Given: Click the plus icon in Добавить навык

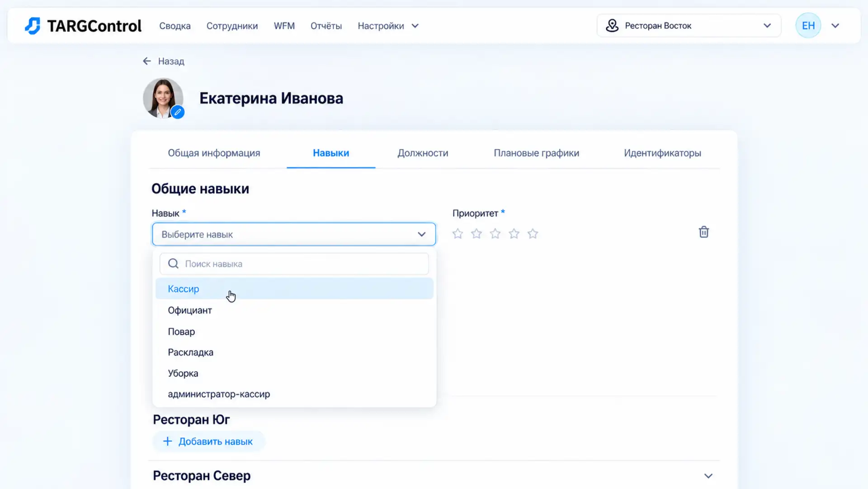Looking at the screenshot, I should click(167, 442).
